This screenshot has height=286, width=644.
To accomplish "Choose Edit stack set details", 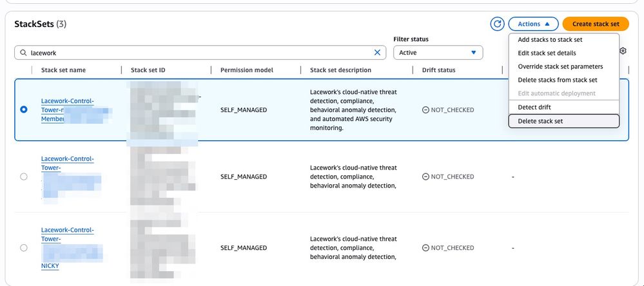I will pos(547,53).
